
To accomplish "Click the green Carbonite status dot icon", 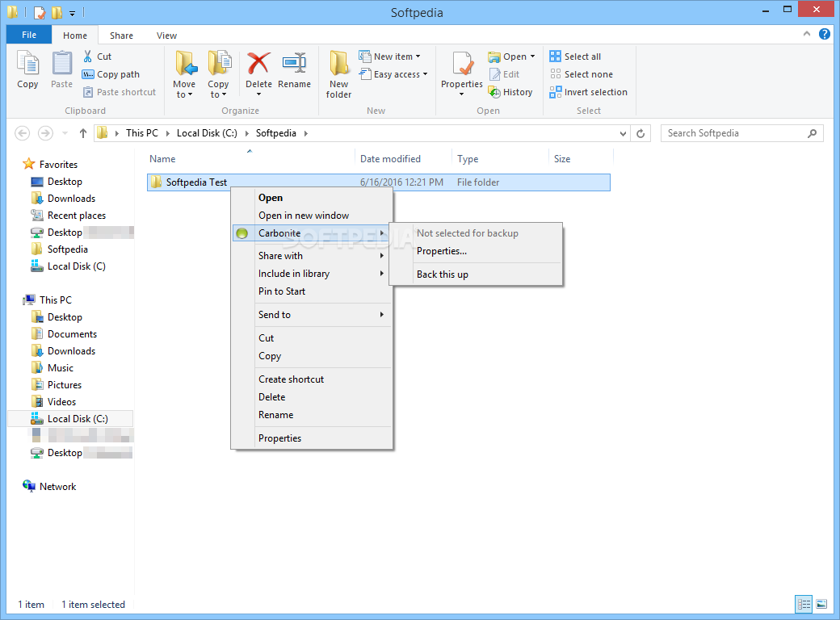I will [x=242, y=232].
